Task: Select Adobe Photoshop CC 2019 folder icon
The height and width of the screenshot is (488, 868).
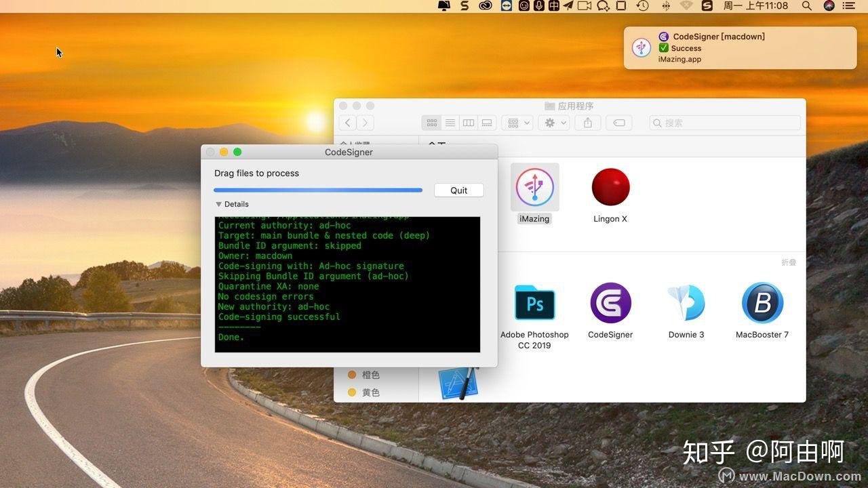Action: 534,302
